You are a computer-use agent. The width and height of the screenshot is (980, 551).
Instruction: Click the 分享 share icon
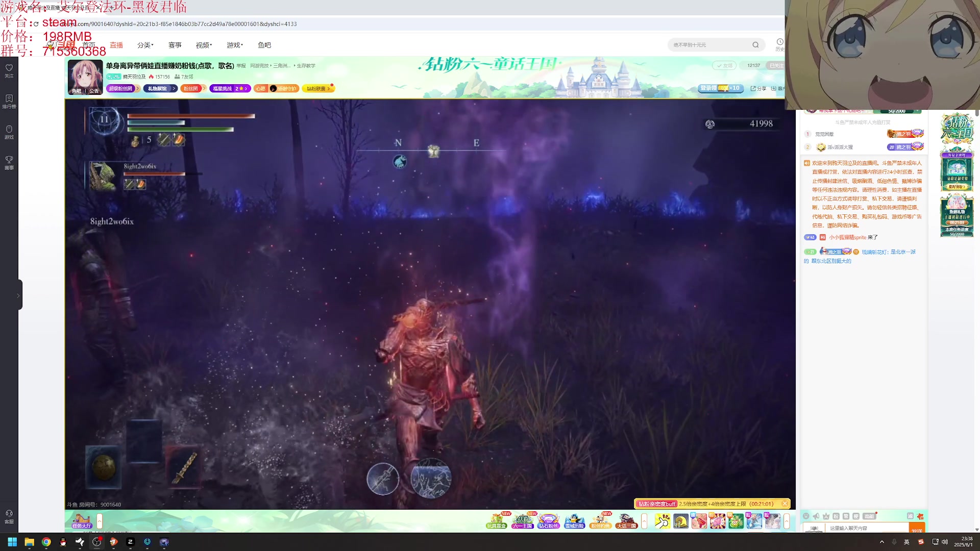(758, 88)
